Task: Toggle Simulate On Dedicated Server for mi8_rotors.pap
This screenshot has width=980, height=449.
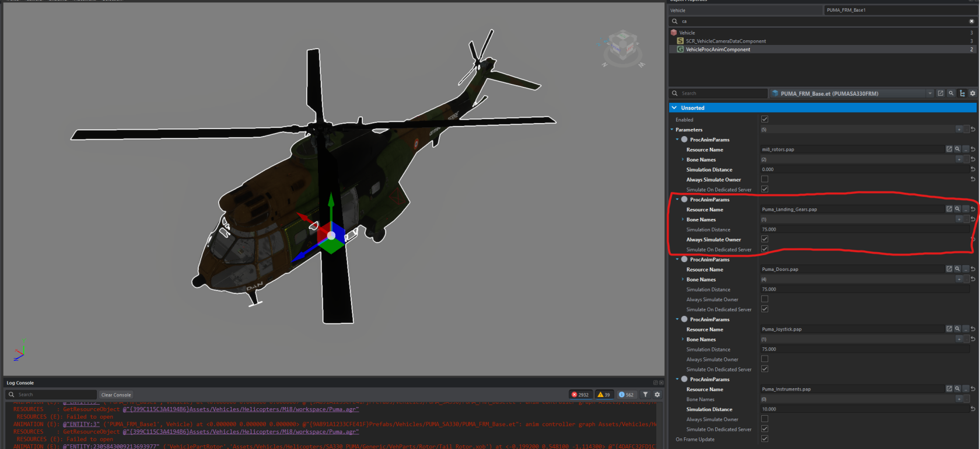Action: tap(765, 189)
